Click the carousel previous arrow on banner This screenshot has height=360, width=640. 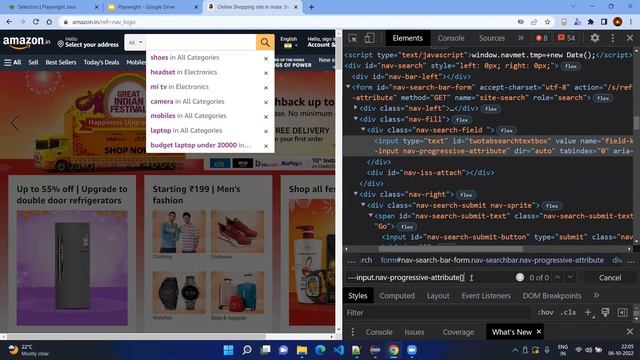point(16,123)
